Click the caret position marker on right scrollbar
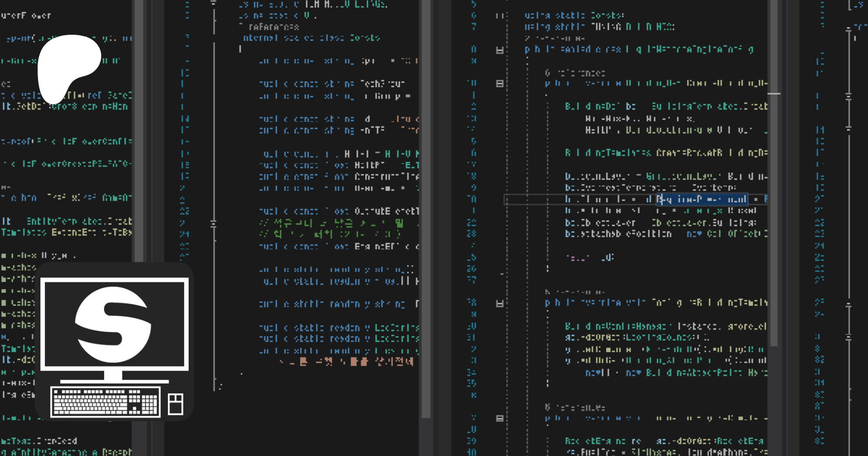 [x=773, y=93]
